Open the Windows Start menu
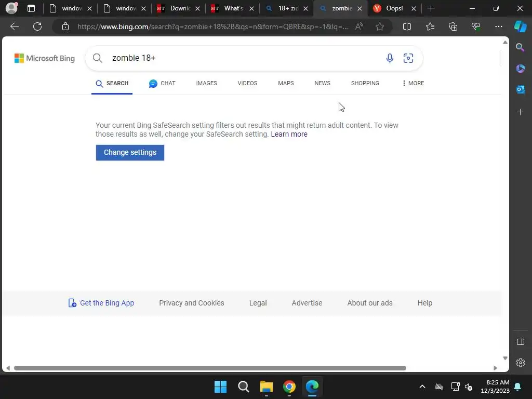532x399 pixels. 220,387
